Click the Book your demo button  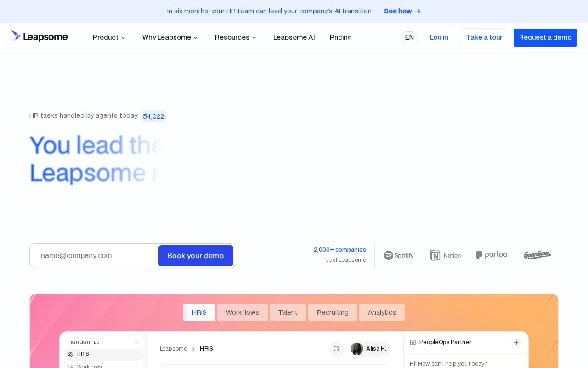pyautogui.click(x=196, y=256)
